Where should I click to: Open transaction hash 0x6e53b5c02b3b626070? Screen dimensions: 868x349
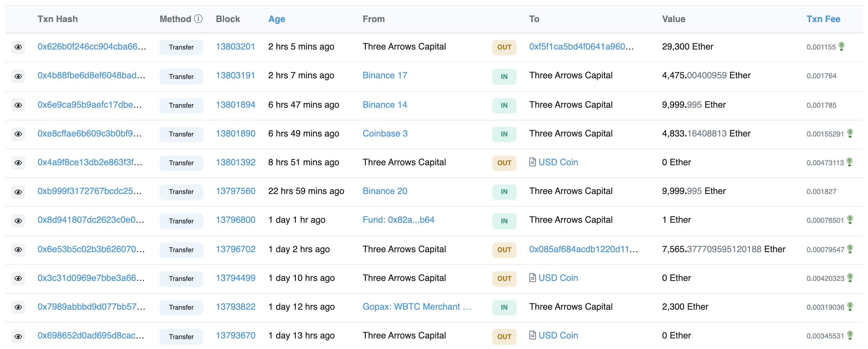pos(91,249)
